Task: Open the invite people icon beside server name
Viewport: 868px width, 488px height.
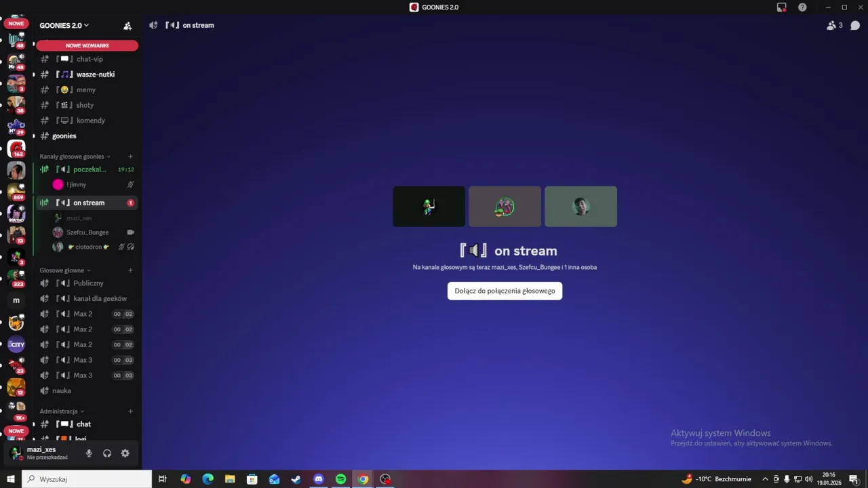Action: (x=127, y=26)
